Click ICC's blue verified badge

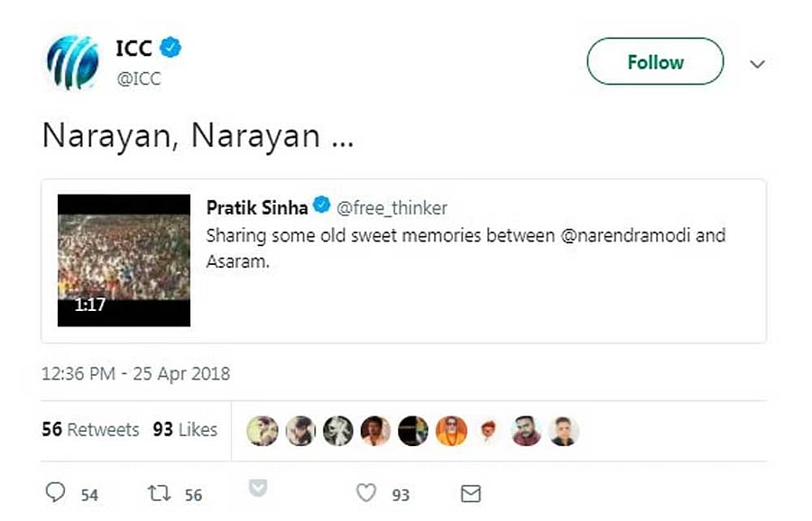tap(171, 49)
